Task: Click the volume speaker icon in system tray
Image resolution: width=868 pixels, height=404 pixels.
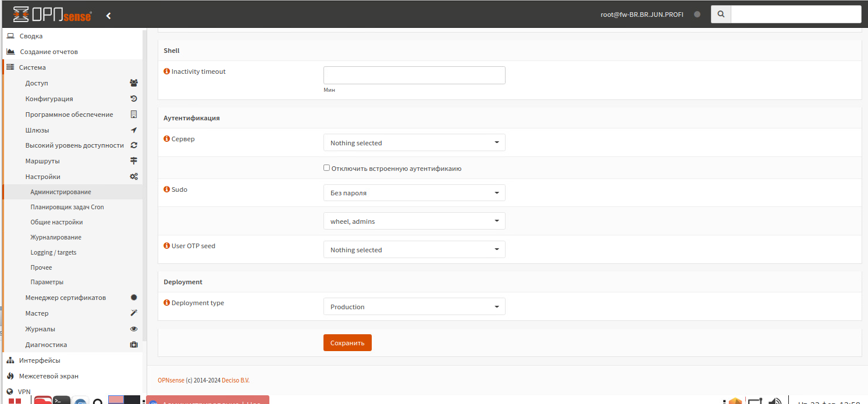Action: 774,401
